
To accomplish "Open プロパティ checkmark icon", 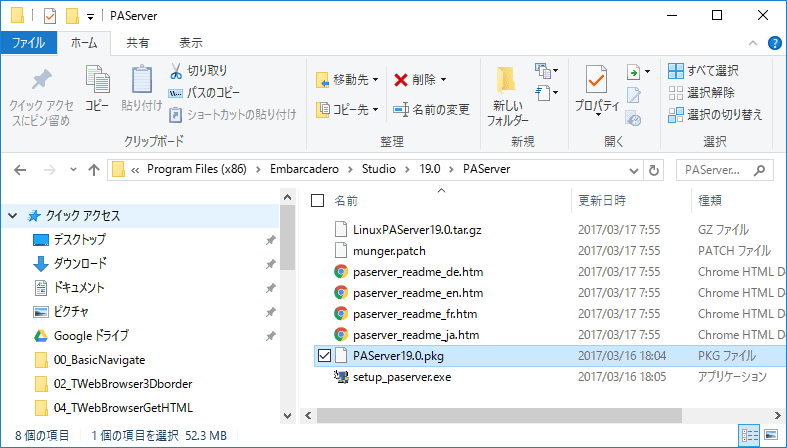I will tap(596, 80).
